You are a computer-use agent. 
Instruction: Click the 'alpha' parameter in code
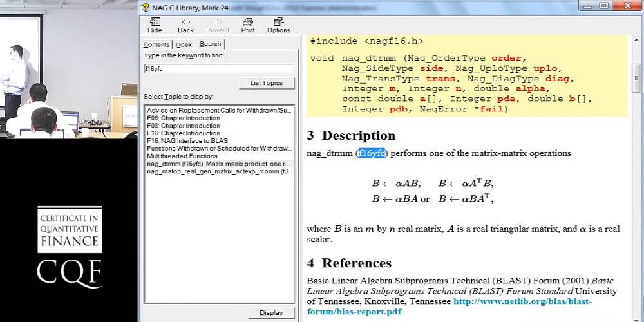(x=530, y=89)
